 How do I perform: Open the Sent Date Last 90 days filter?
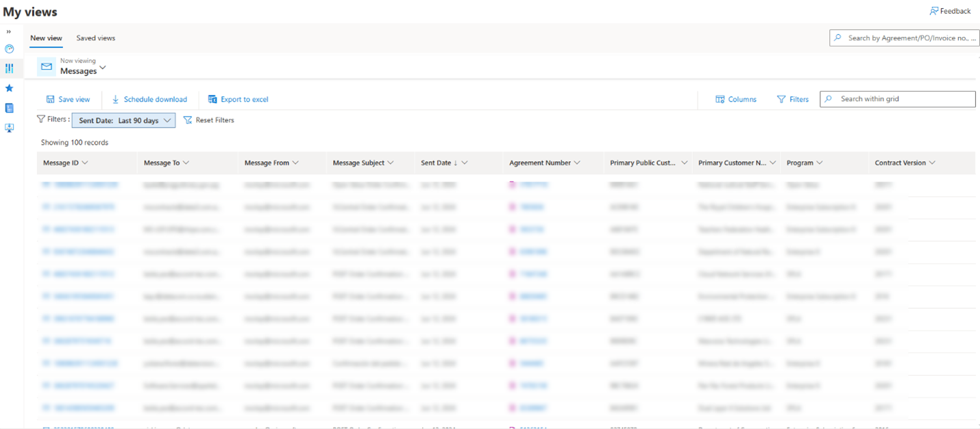tap(123, 121)
